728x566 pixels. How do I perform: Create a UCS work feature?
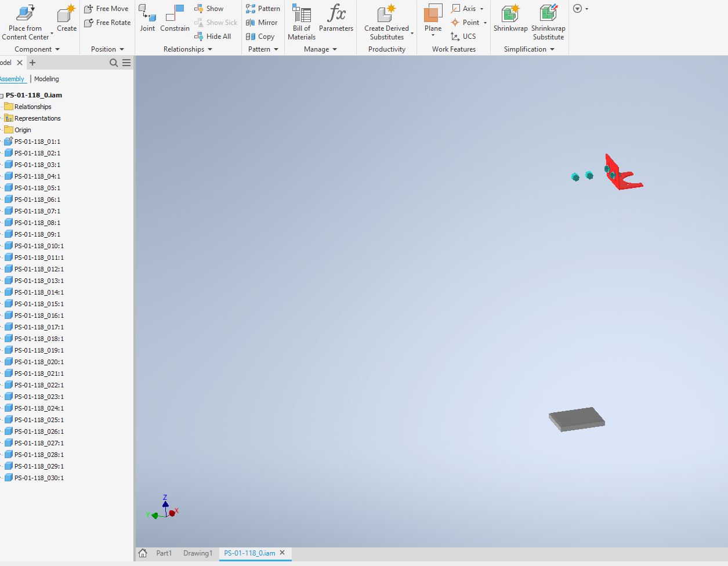[x=465, y=37]
